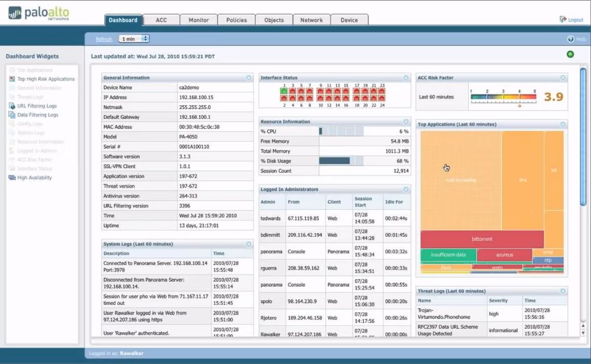Close the General Information widget
591x364 pixels.
[248, 77]
